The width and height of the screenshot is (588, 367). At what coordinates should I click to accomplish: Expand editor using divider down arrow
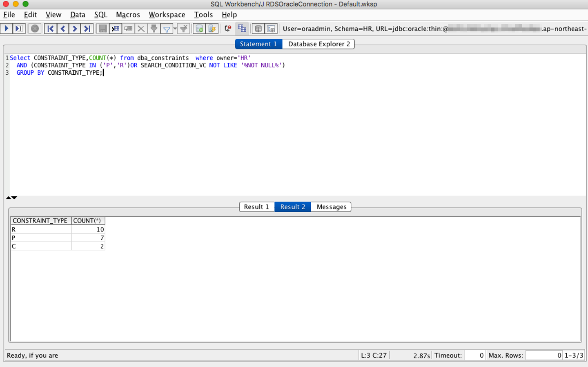click(14, 198)
